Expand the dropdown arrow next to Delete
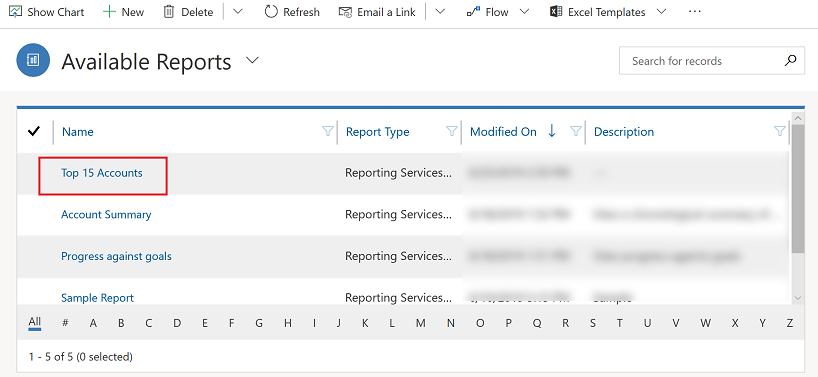 point(237,11)
